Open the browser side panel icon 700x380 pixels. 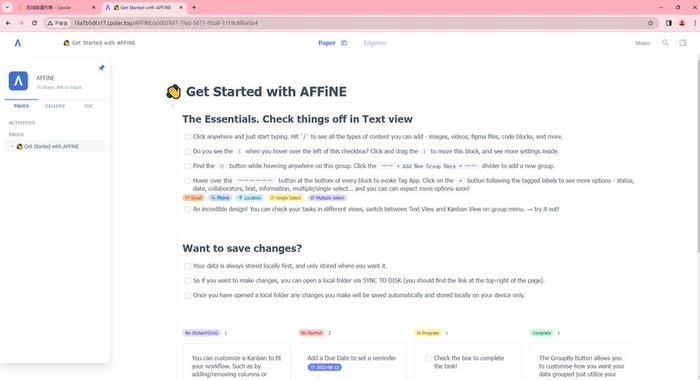(x=668, y=23)
